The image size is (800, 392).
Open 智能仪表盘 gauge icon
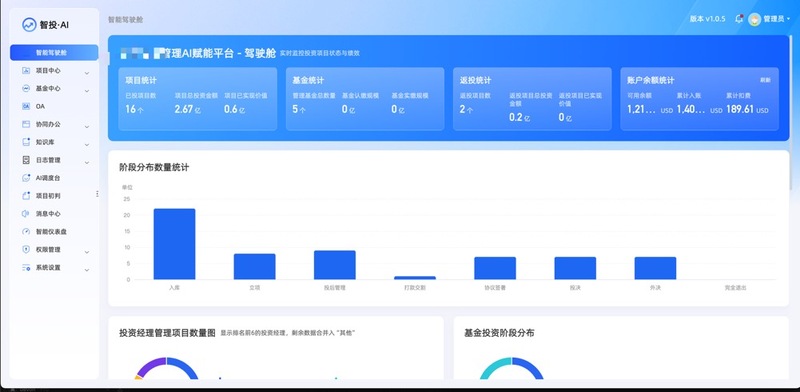[x=26, y=232]
